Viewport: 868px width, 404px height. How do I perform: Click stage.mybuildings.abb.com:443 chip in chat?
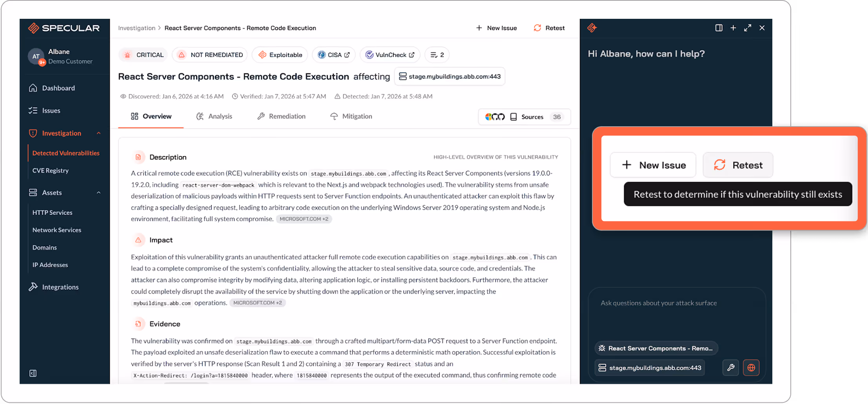point(650,368)
